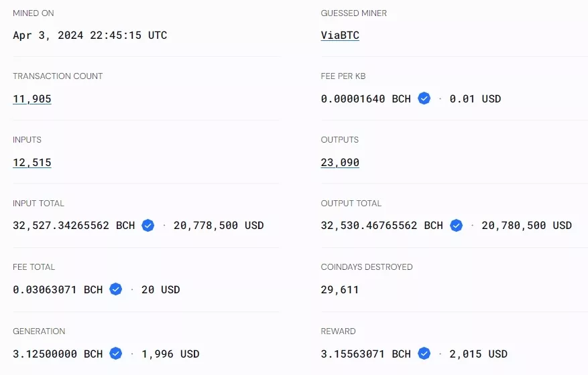Follow the 12,515 inputs link
The image size is (588, 375).
click(x=32, y=163)
